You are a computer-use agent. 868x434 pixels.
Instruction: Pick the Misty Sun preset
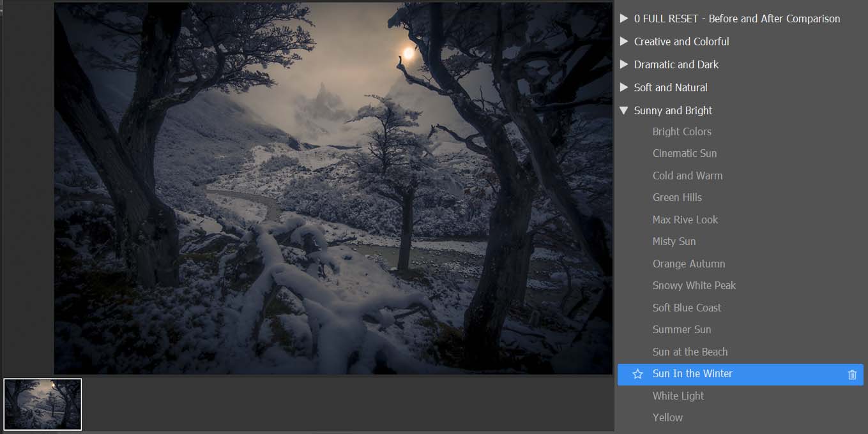[674, 241]
